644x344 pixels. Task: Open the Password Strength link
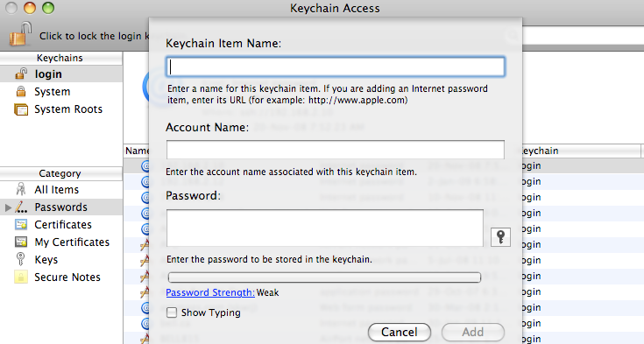(x=210, y=292)
